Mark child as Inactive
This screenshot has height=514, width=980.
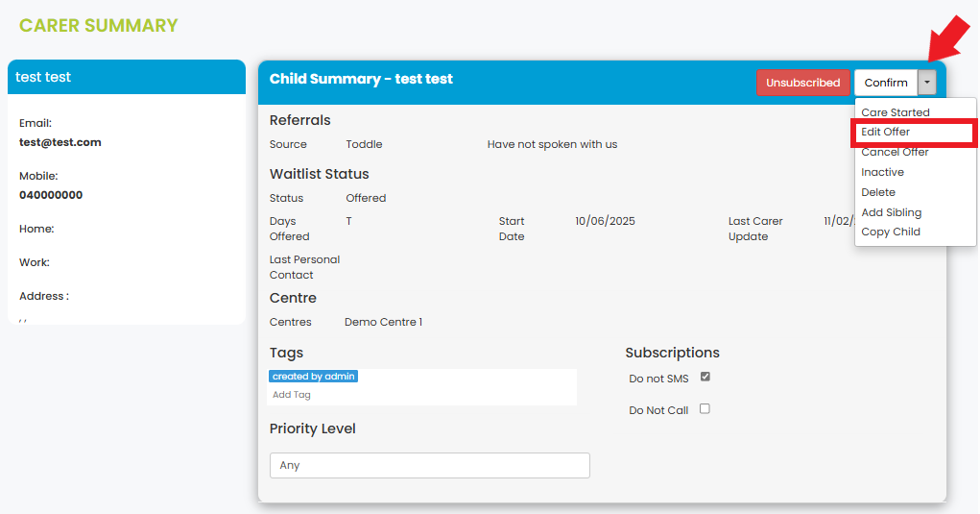882,172
